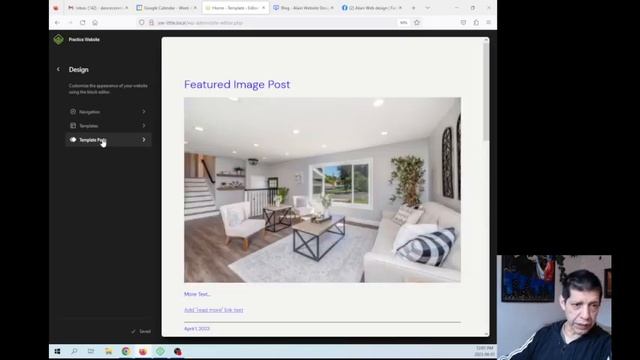
Task: Close the Google Calendar tab
Action: pyautogui.click(x=195, y=8)
